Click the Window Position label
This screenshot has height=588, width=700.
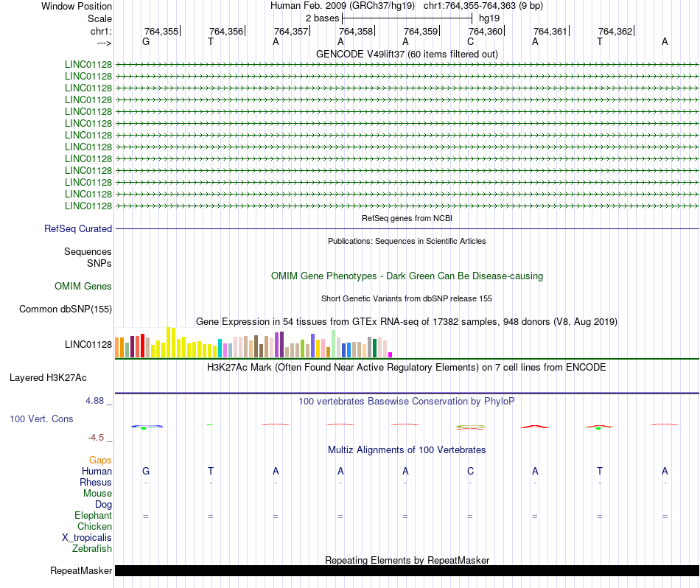point(77,6)
